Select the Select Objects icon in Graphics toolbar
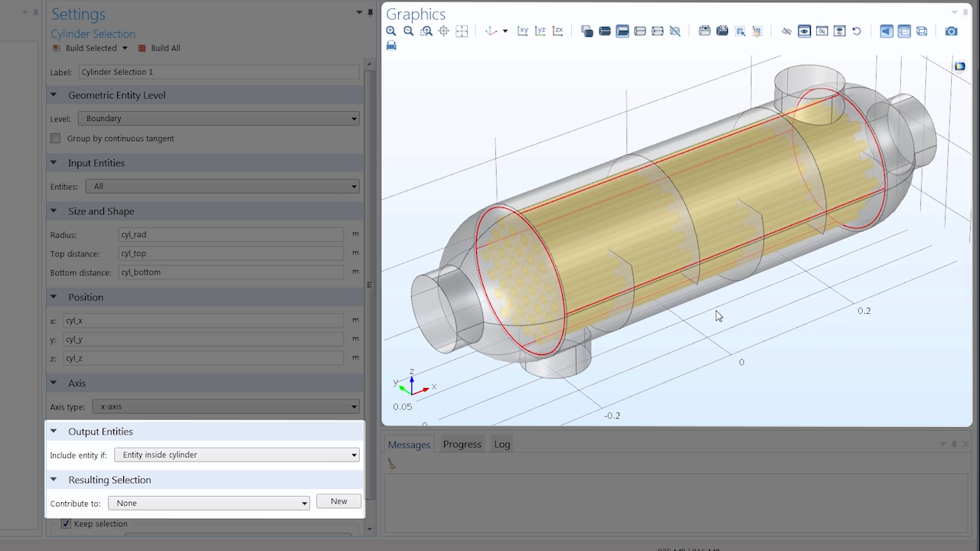This screenshot has width=980, height=551. (x=587, y=31)
